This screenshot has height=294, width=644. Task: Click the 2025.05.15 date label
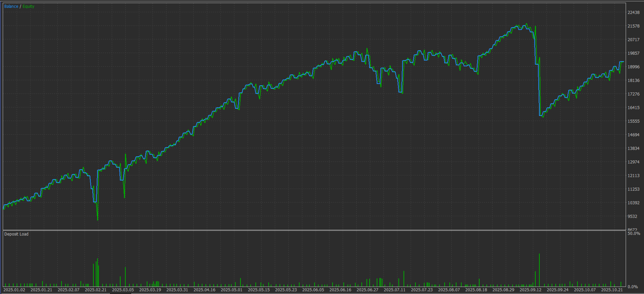[x=259, y=290]
